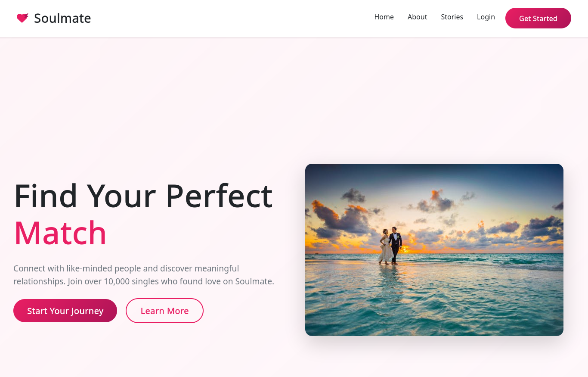
Task: Click the pink heart logo icon
Action: point(22,18)
